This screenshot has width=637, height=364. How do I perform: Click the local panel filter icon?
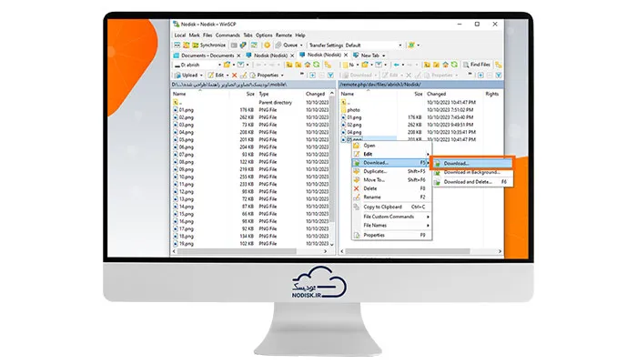[330, 76]
